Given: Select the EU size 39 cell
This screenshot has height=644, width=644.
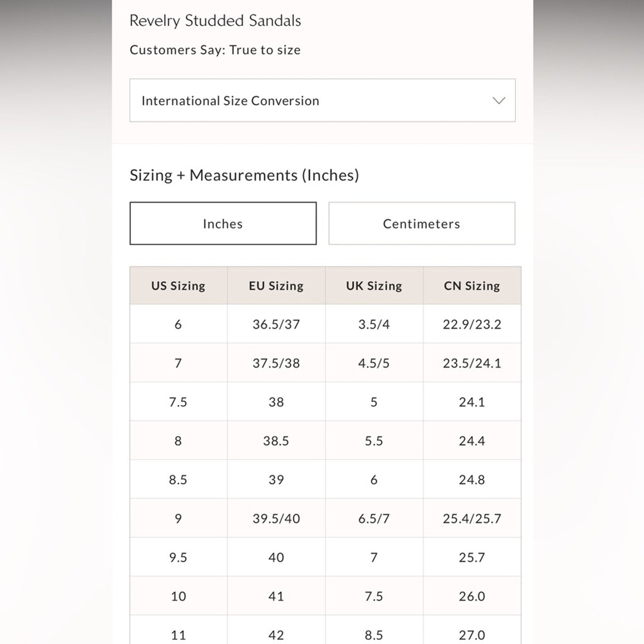Looking at the screenshot, I should click(276, 480).
